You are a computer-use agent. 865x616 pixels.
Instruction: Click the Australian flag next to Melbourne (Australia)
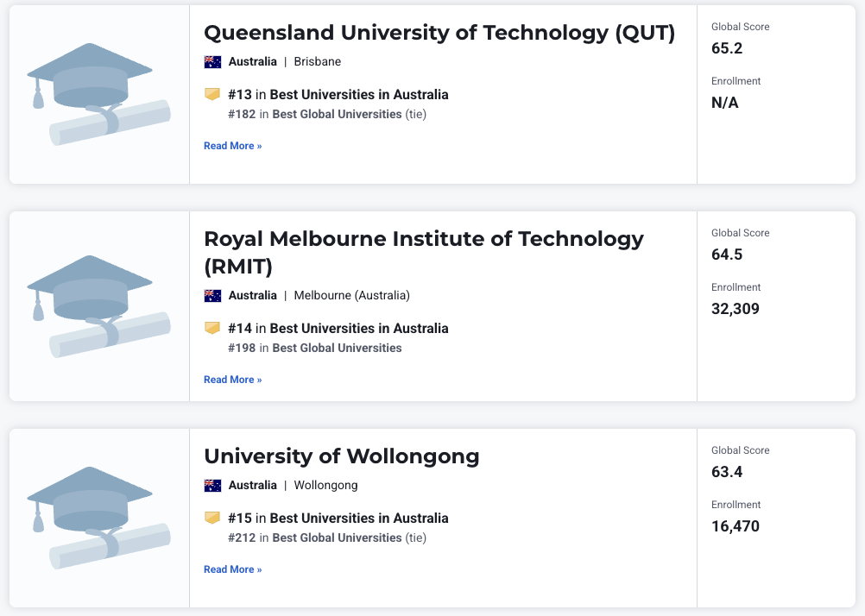coord(212,296)
